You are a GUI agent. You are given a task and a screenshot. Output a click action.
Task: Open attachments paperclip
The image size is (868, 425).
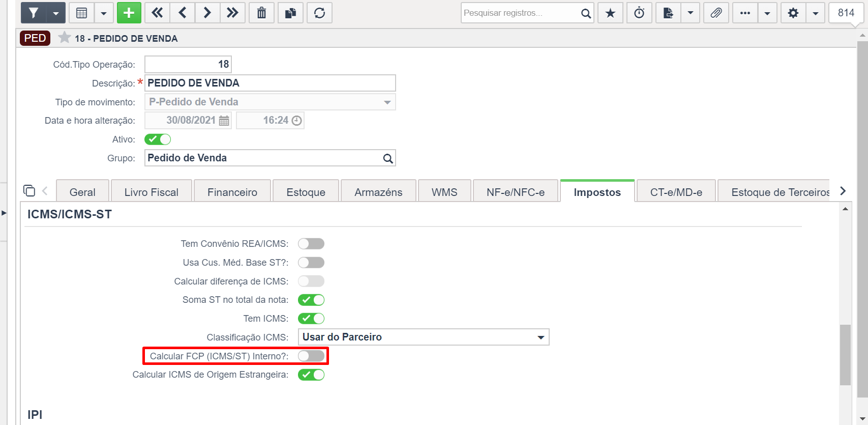(716, 13)
